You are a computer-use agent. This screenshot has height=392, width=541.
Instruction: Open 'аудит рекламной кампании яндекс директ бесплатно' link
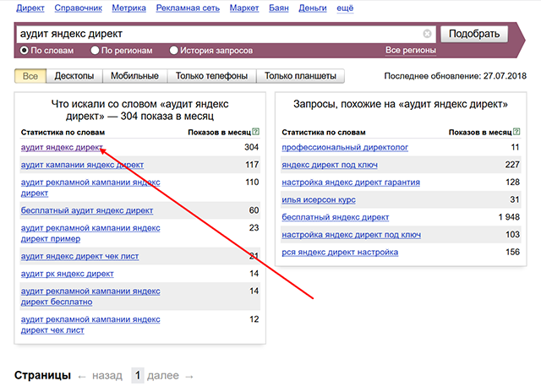click(x=90, y=297)
